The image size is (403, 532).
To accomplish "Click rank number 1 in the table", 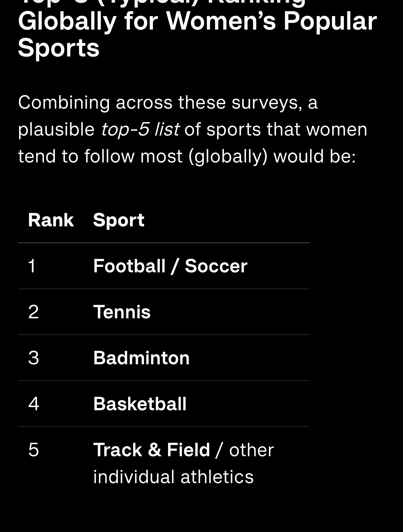I will (x=32, y=266).
